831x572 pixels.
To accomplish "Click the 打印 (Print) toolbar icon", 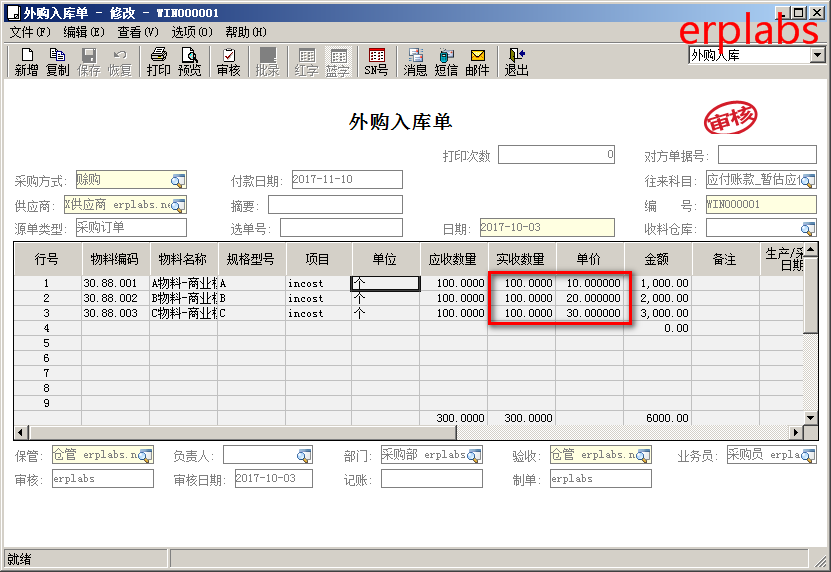I will pos(158,61).
